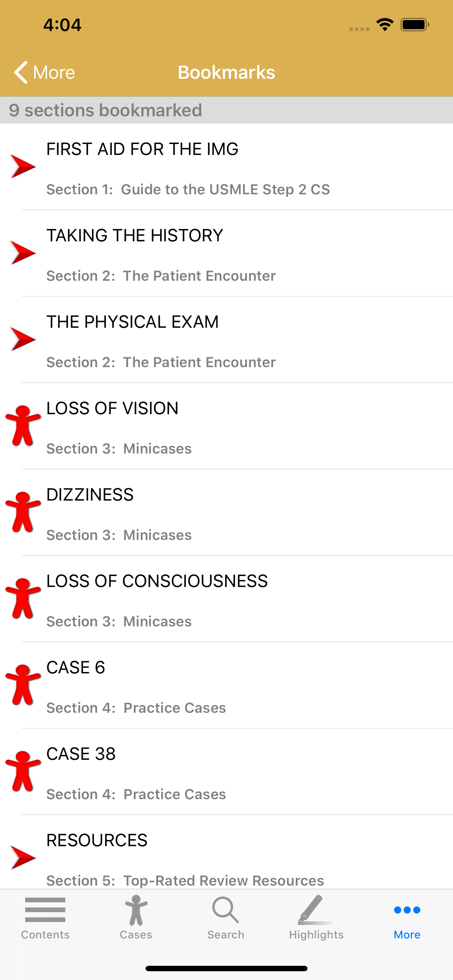
Task: Go back using the More button
Action: [x=45, y=72]
